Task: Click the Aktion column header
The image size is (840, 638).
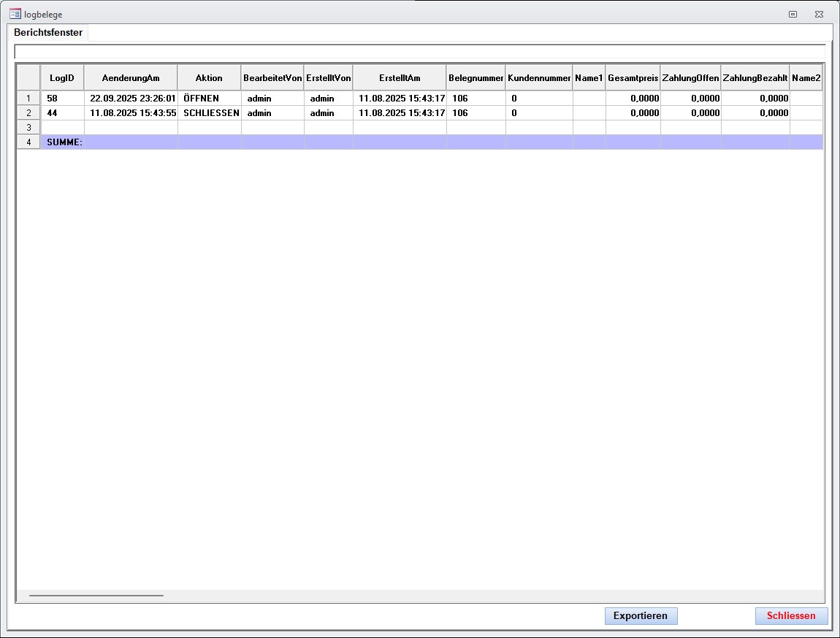Action: pyautogui.click(x=209, y=78)
